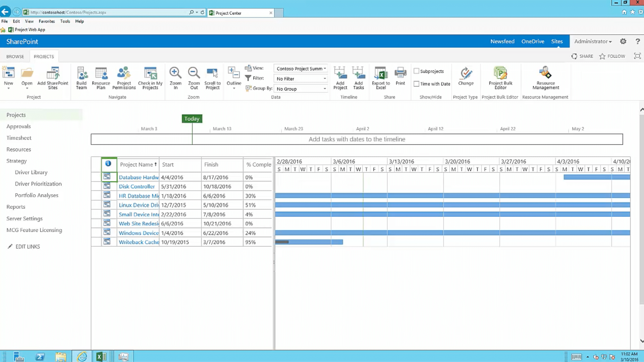Click Add SharePoint Sites icon
Viewport: 644px width, 362px height.
click(x=53, y=73)
